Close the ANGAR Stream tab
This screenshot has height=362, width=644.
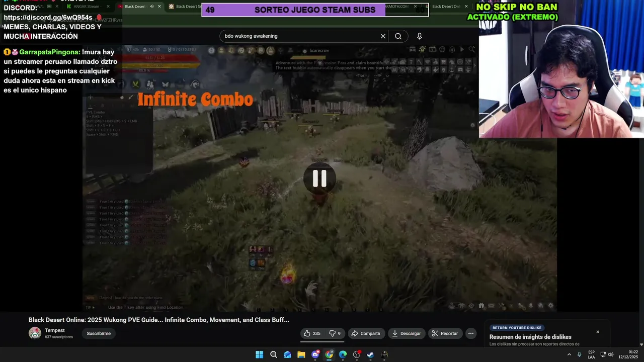[108, 7]
